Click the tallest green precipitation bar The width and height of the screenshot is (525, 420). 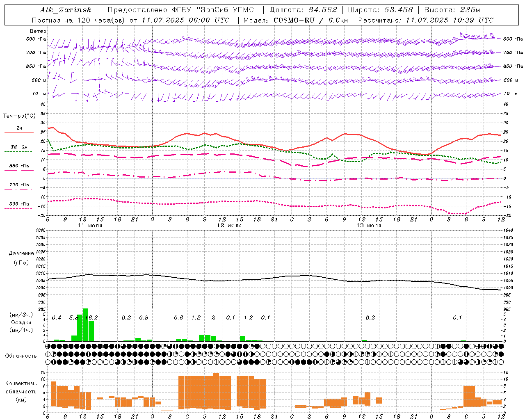point(85,325)
